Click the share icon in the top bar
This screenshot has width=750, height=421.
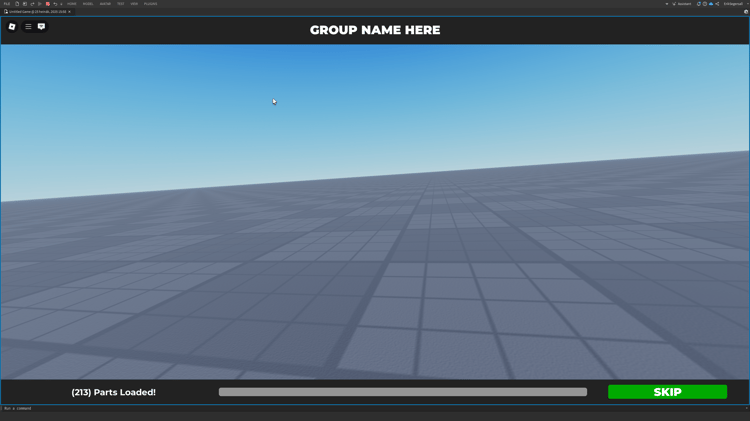[x=717, y=4]
